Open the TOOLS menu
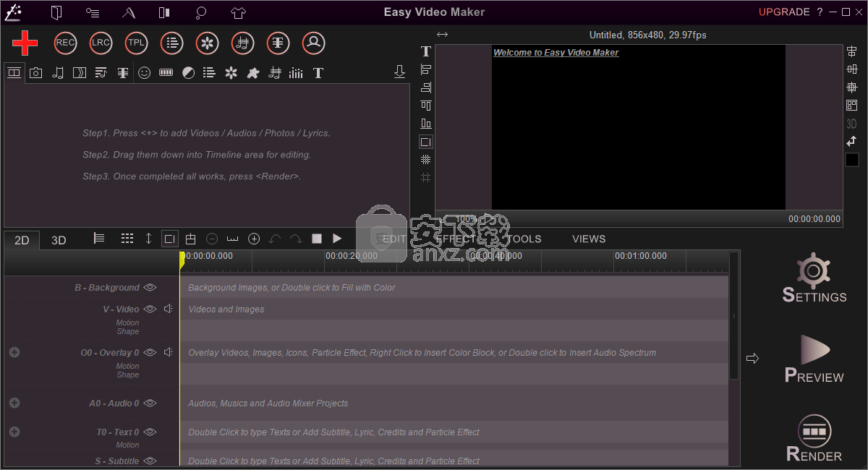Screen dimensions: 868x470 (x=524, y=239)
